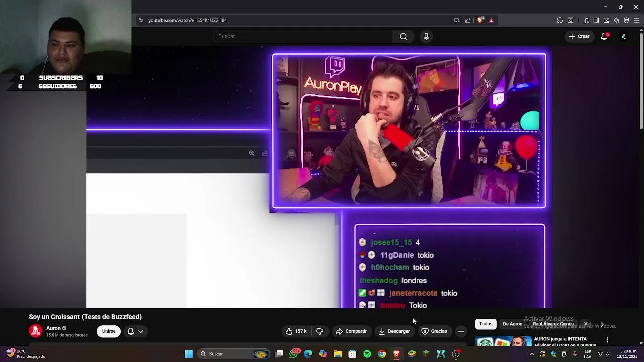Click the install app icon in address bar
The image size is (644, 362).
tap(456, 20)
